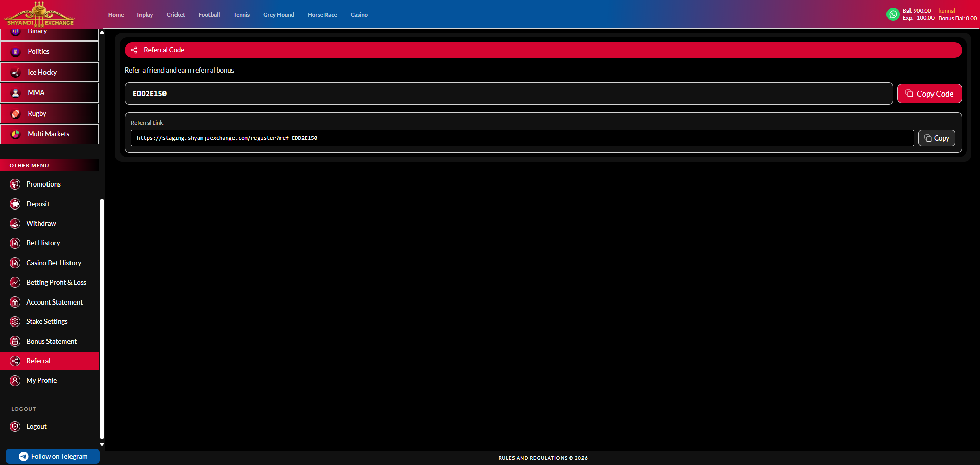Screen dimensions: 980x465
Task: Click the My Profile user icon
Action: [15, 380]
